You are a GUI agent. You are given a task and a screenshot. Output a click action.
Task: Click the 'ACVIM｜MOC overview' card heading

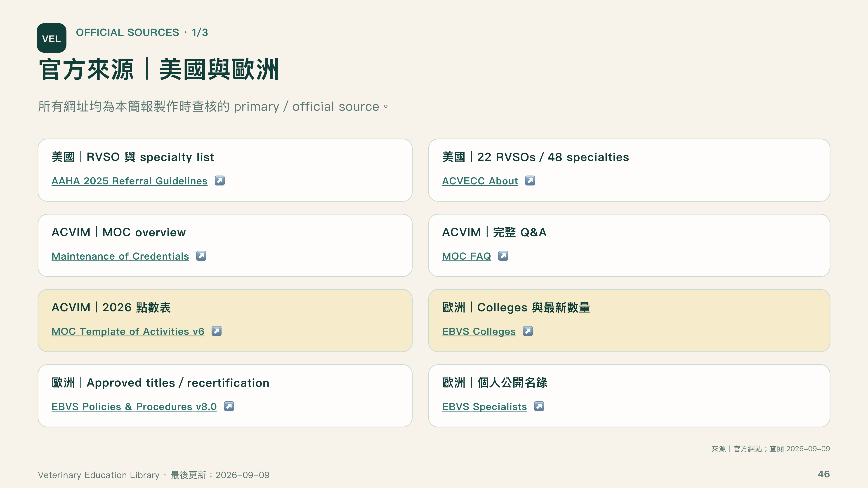point(119,232)
